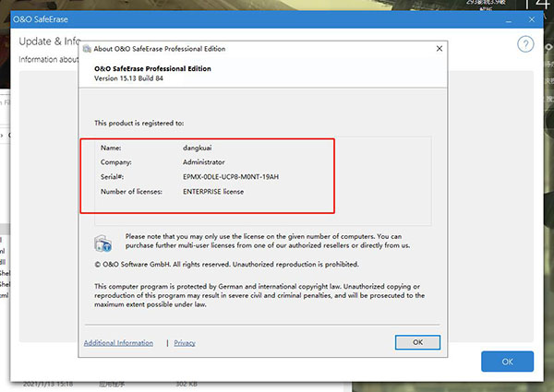This screenshot has height=392, width=554.
Task: Click the Administrator company value
Action: (x=210, y=161)
